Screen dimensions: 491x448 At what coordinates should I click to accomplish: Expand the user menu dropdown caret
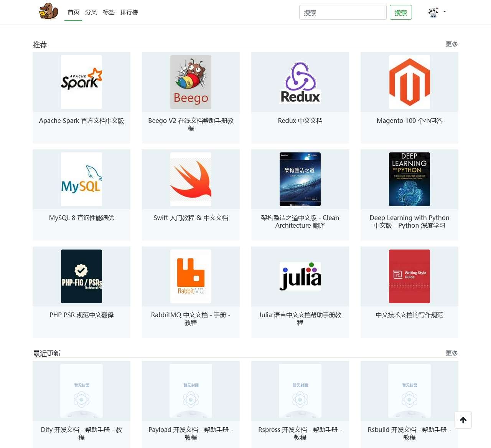(445, 12)
